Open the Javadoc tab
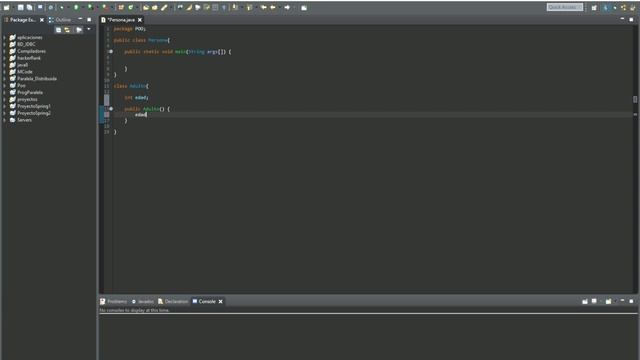The height and width of the screenshot is (360, 640). [142, 302]
